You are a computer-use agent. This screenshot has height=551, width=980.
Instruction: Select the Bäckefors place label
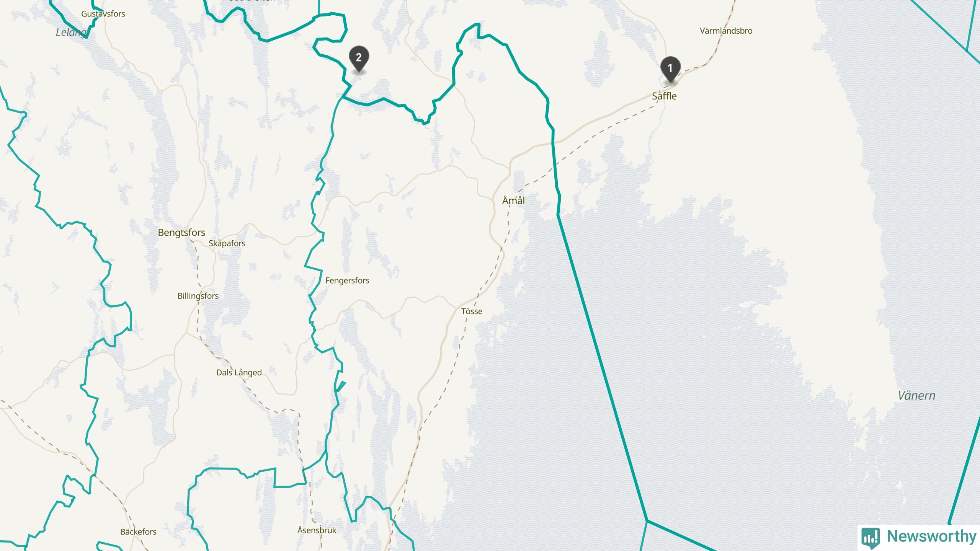pos(138,532)
